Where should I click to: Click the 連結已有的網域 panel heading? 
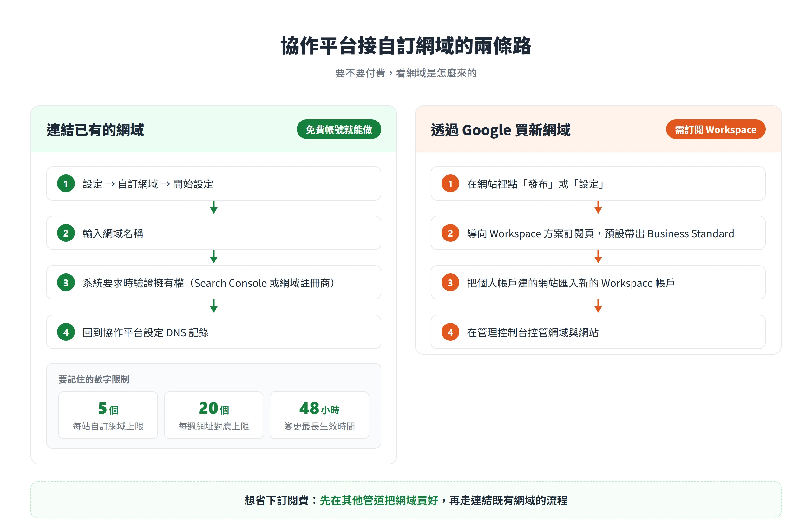95,130
